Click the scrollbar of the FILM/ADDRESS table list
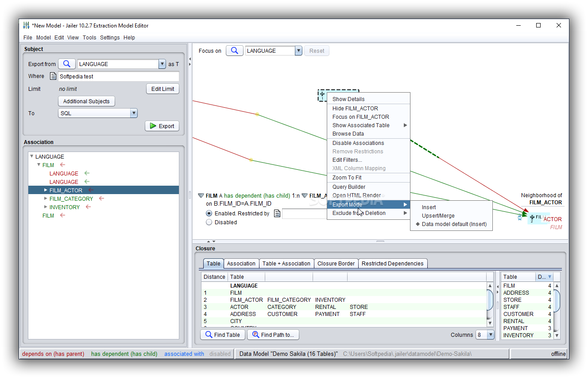Screen dimensions: 588x378 [557, 310]
